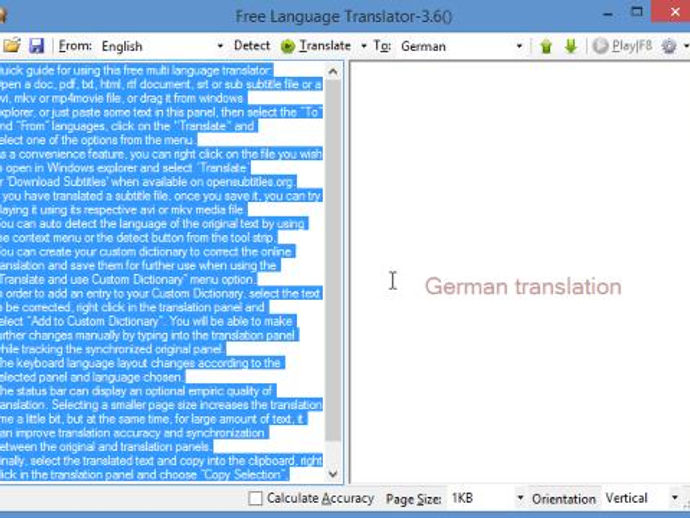Image resolution: width=690 pixels, height=518 pixels.
Task: Click the 'From:' label in the toolbar
Action: [x=75, y=46]
